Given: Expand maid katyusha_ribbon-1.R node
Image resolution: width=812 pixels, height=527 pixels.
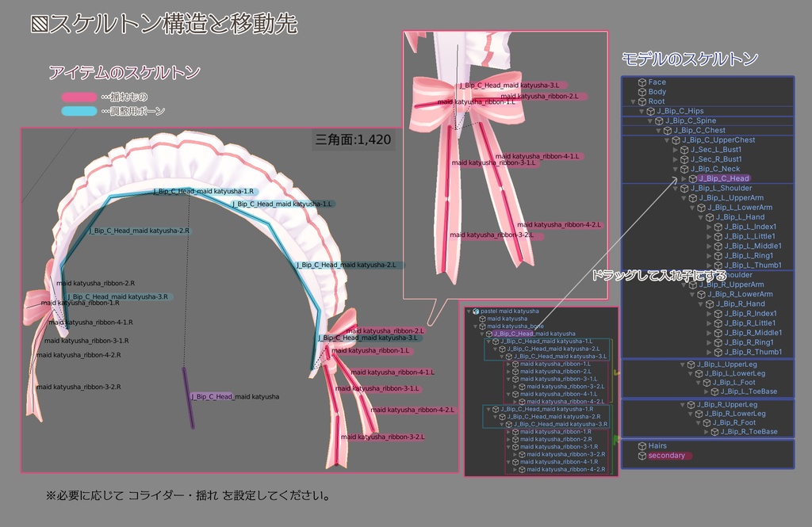Looking at the screenshot, I should tap(508, 432).
